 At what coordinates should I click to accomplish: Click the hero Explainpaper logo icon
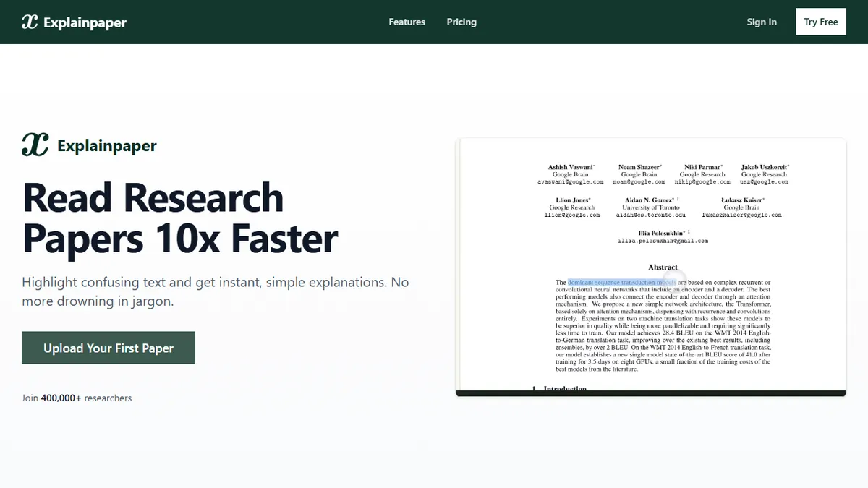[35, 145]
